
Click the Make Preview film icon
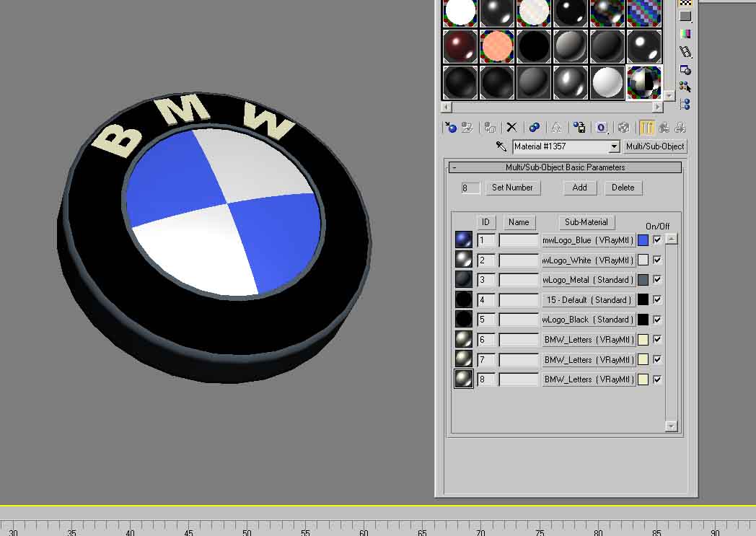685,51
